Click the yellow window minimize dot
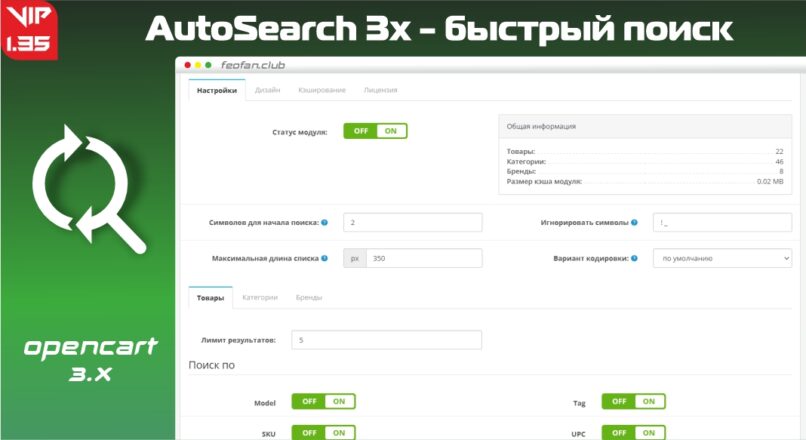Screen dimensions: 806x440 [x=198, y=65]
